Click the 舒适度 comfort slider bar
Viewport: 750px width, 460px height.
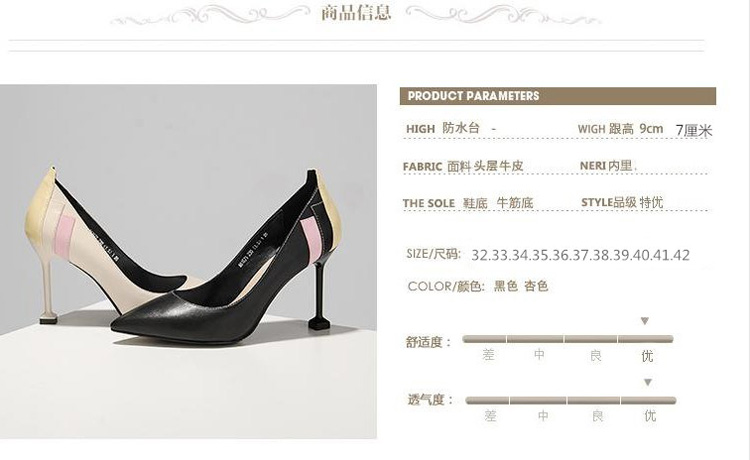(568, 339)
